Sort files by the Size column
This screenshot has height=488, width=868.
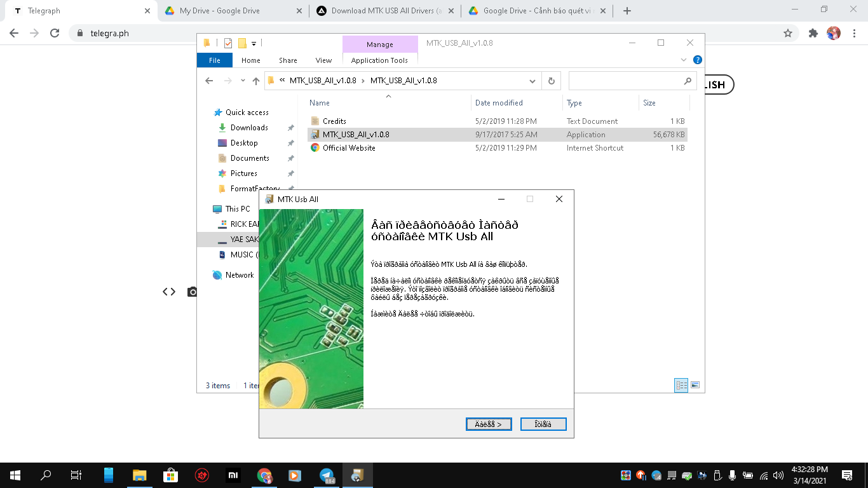664,103
